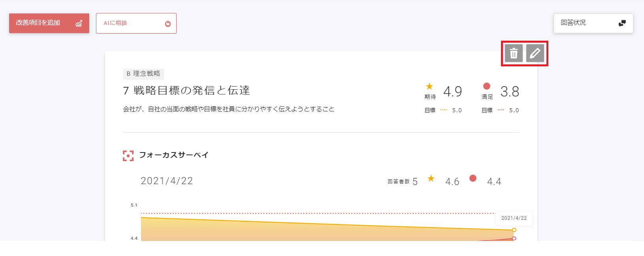Click the 2021/4/22 tooltip on the chart
644x256 pixels.
click(514, 218)
